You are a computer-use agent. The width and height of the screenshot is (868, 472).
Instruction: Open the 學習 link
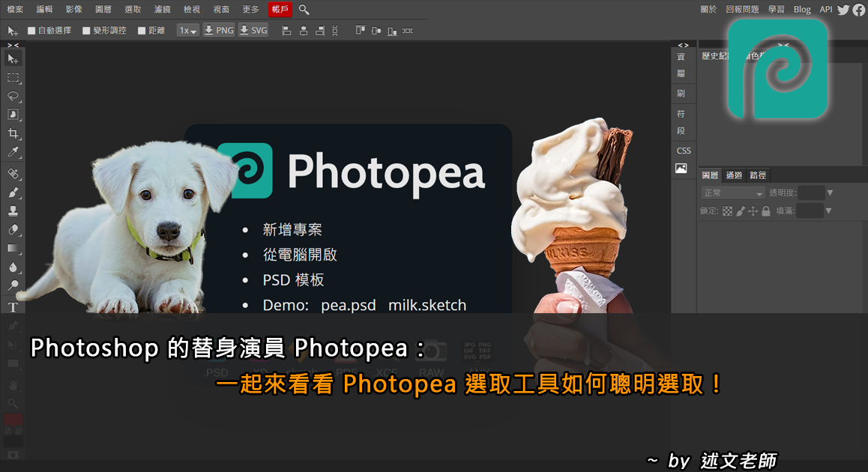776,10
